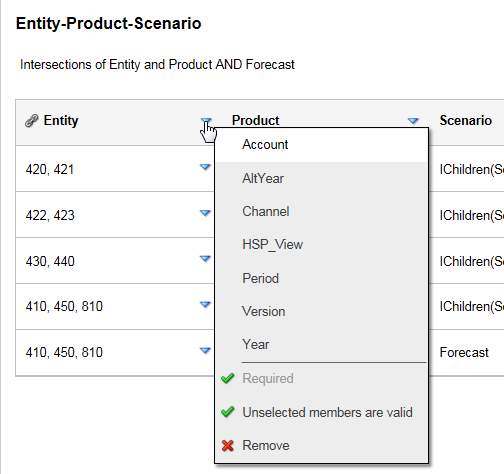Screen dimensions: 504x474
Task: Click Remove with the red X
Action: 321,445
